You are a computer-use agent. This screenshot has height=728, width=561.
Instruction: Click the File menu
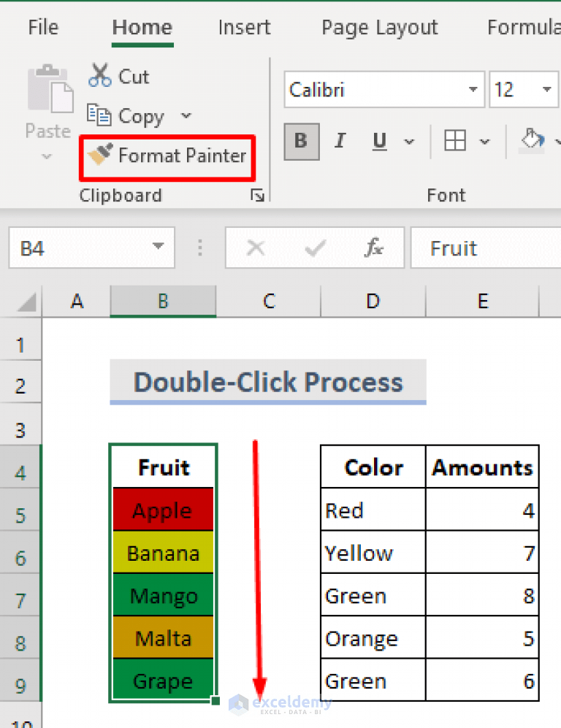[x=43, y=27]
